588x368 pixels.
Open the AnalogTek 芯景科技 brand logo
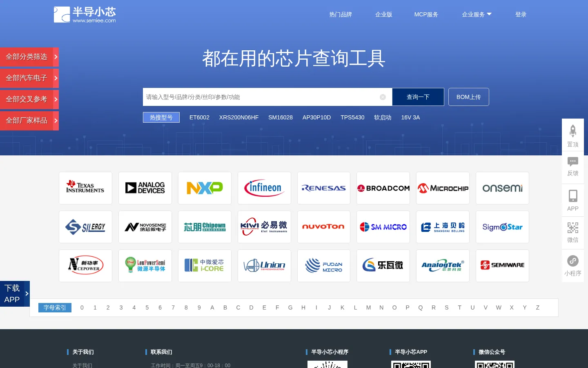pos(443,266)
